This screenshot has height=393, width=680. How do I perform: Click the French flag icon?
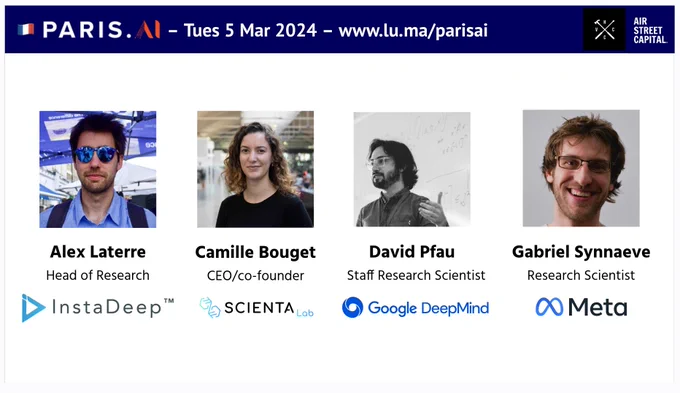point(26,29)
